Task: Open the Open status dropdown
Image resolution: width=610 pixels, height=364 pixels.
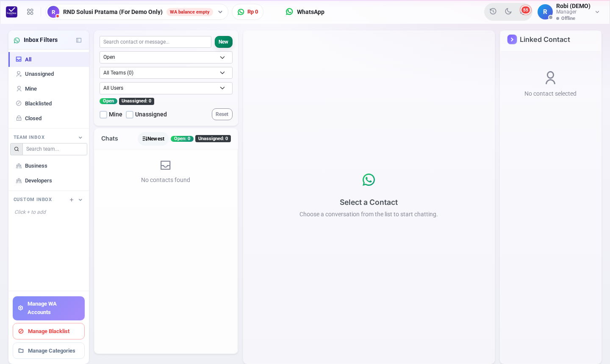Action: point(166,57)
